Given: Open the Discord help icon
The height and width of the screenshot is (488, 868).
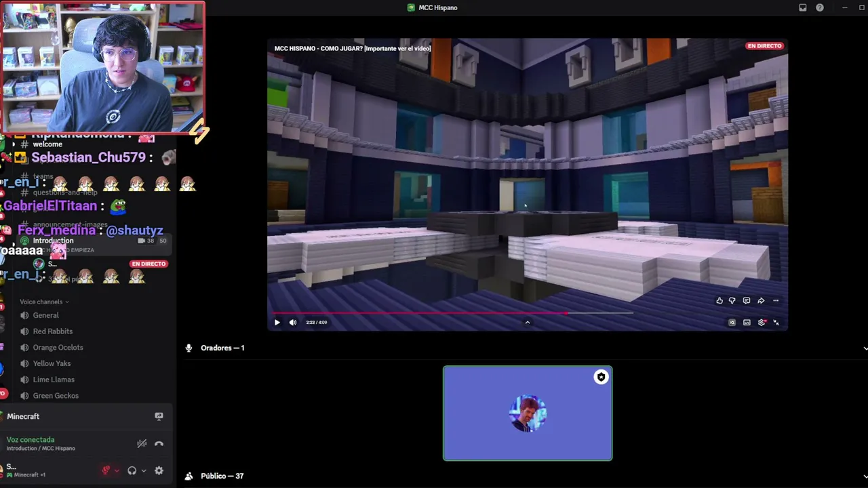Looking at the screenshot, I should (x=820, y=7).
